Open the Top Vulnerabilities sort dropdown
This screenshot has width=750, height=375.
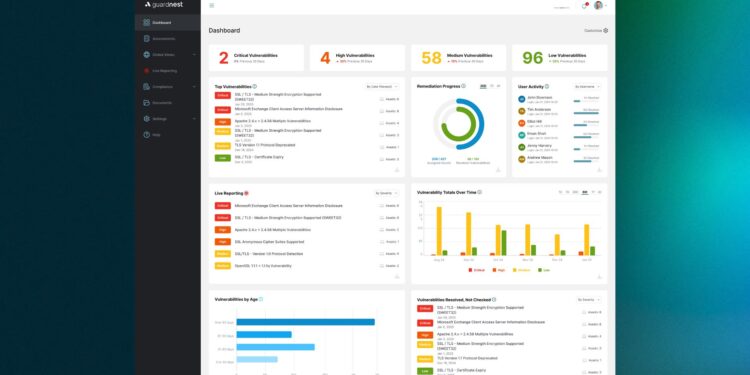382,87
